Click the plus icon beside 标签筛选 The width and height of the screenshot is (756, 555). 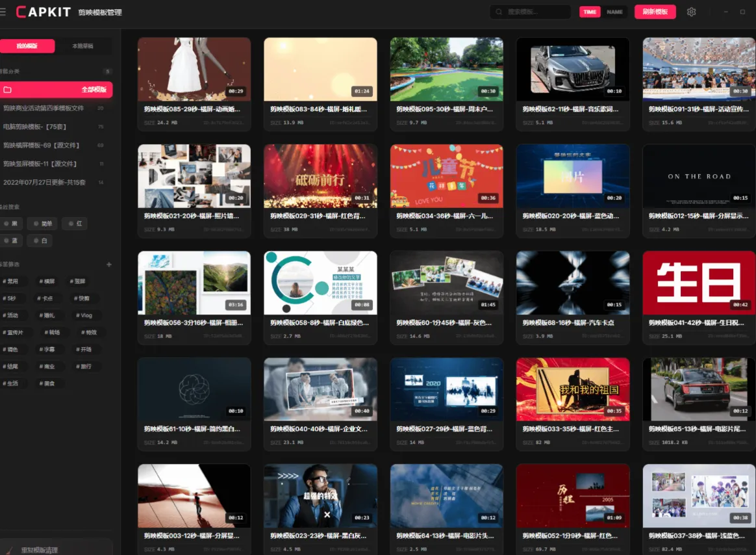coord(109,265)
